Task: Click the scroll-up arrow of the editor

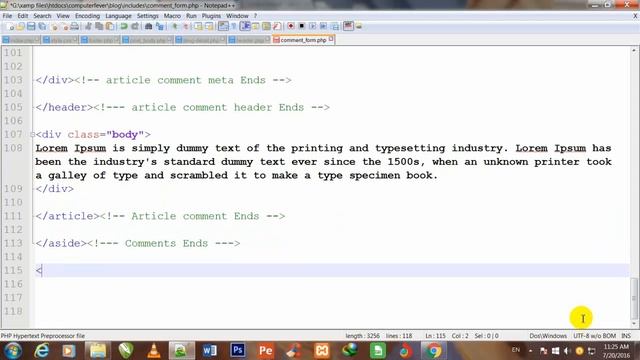Action: pyautogui.click(x=634, y=51)
